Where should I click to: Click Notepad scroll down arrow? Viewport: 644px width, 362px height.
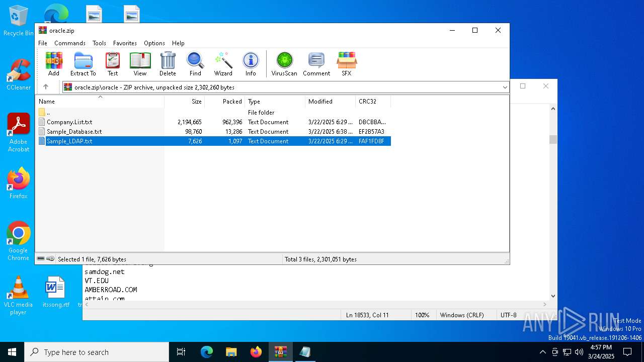tap(553, 296)
